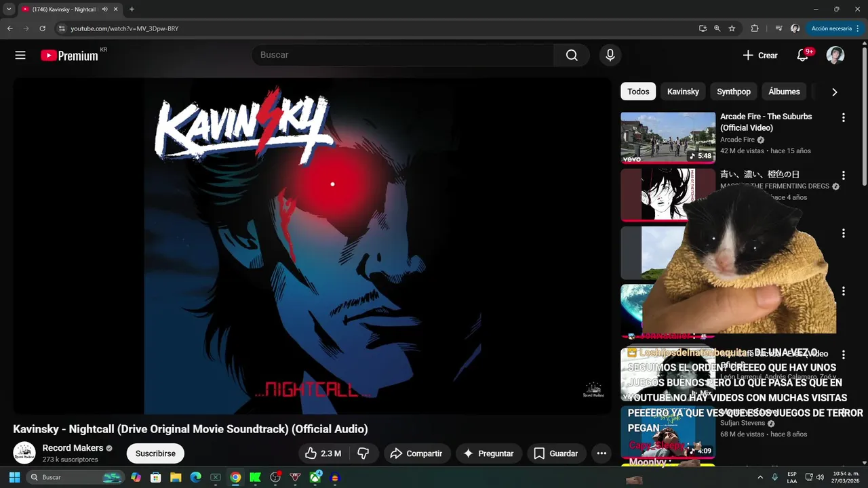
Task: Open volume control in system tray
Action: (820, 477)
